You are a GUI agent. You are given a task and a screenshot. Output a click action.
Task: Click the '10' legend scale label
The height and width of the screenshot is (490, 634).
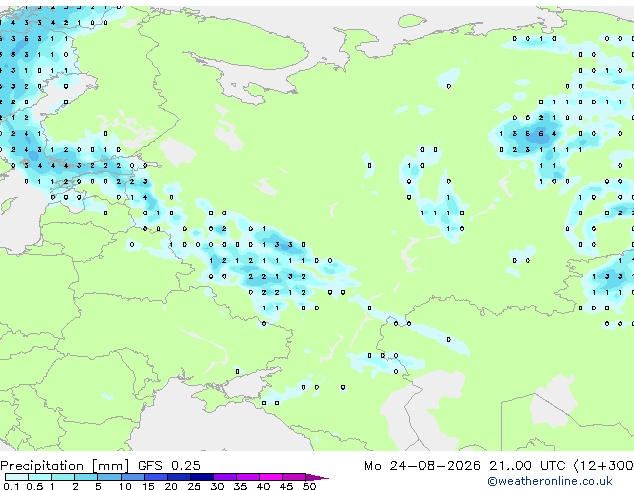(x=125, y=486)
